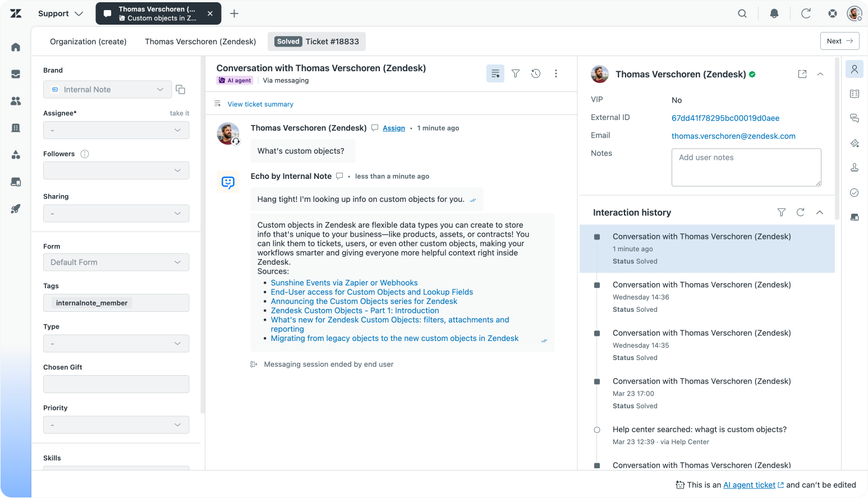
Task: Click the notifications bell icon
Action: coord(774,13)
